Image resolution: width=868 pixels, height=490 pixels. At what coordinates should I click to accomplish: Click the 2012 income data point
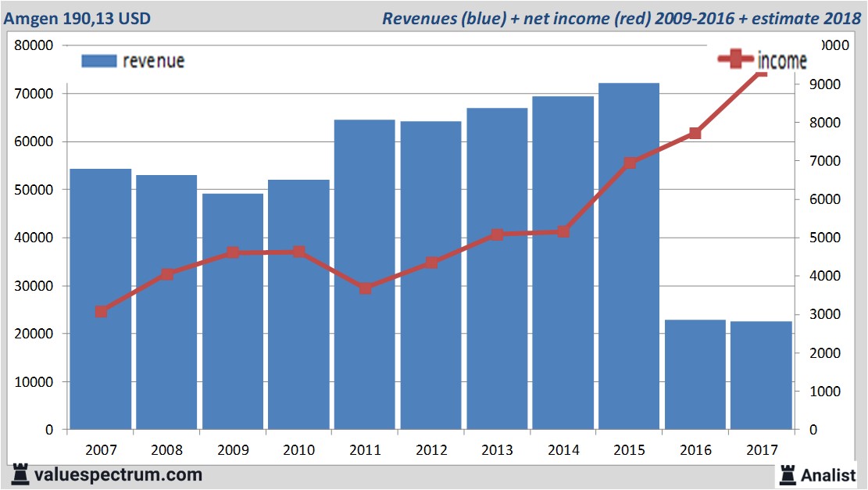click(431, 263)
